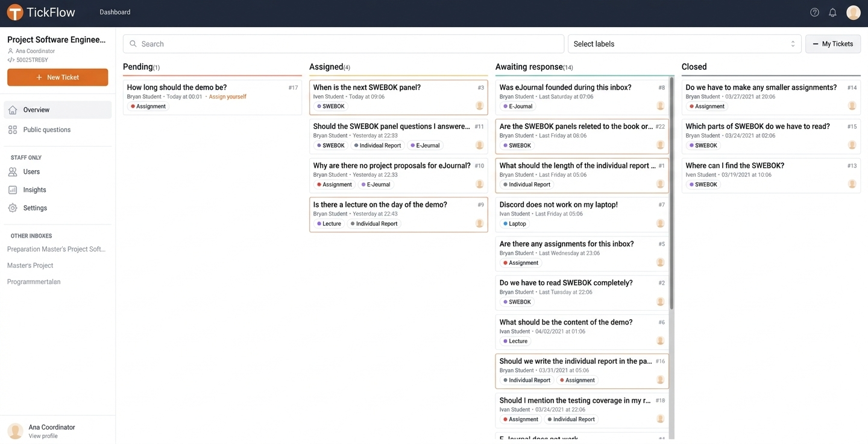Open the Programmmertalan inbox link
Screen dimensions: 868x444
[34, 281]
